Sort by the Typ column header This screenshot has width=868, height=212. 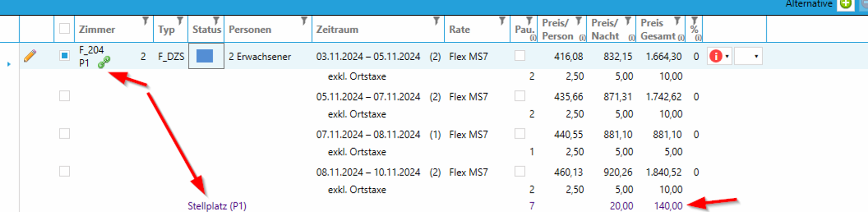coord(166,29)
